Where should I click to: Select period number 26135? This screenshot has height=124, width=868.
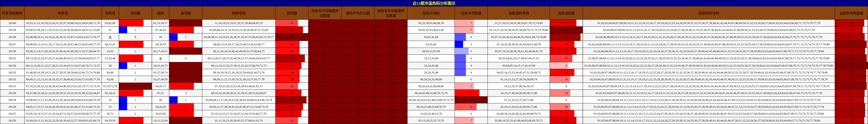(12, 58)
